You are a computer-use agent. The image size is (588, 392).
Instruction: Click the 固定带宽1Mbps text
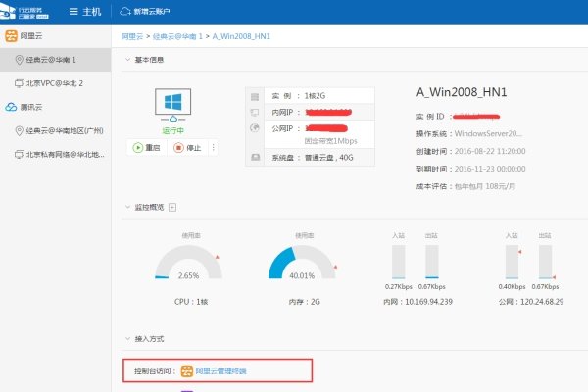(331, 141)
